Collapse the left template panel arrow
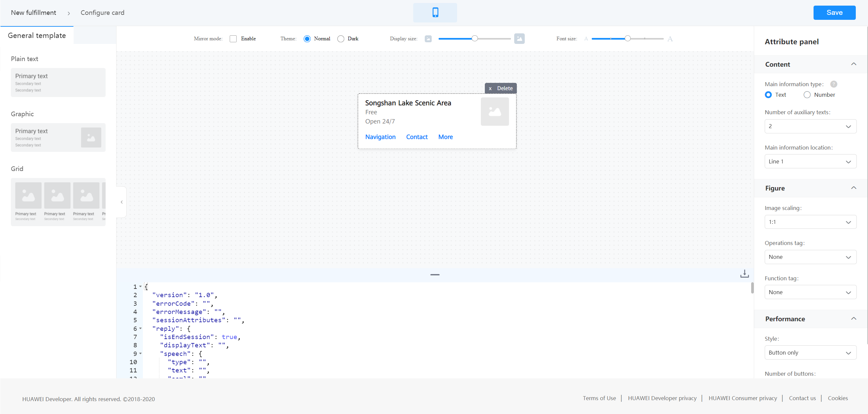Image resolution: width=868 pixels, height=414 pixels. (x=122, y=202)
